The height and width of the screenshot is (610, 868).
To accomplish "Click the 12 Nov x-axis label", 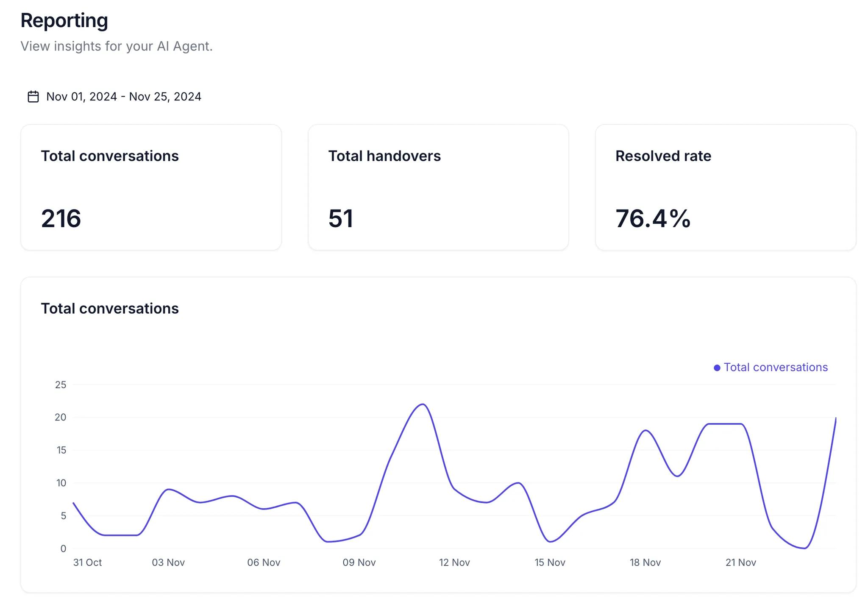I will [454, 562].
